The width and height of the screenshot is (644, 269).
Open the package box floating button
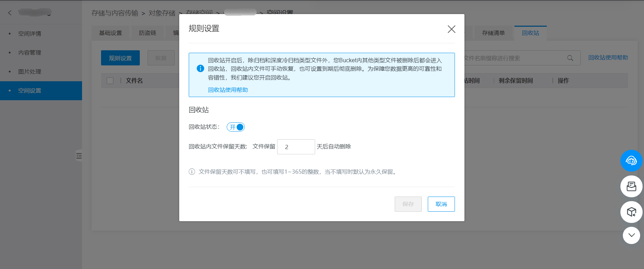[631, 212]
